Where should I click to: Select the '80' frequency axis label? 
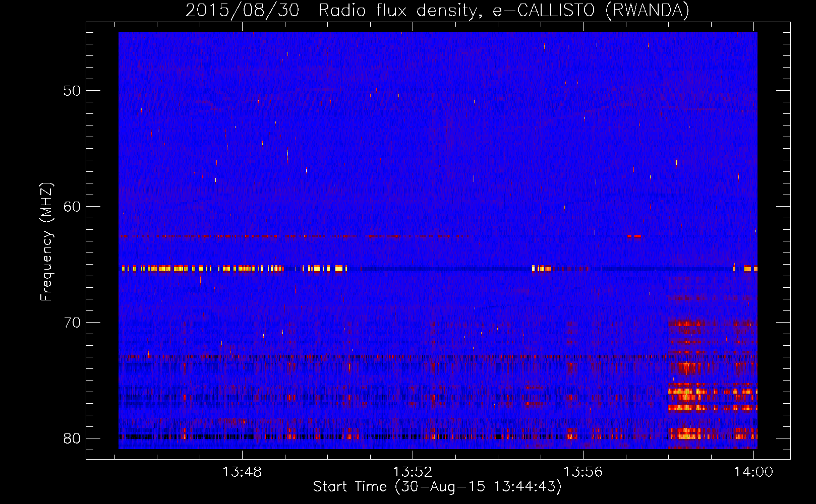pyautogui.click(x=72, y=438)
